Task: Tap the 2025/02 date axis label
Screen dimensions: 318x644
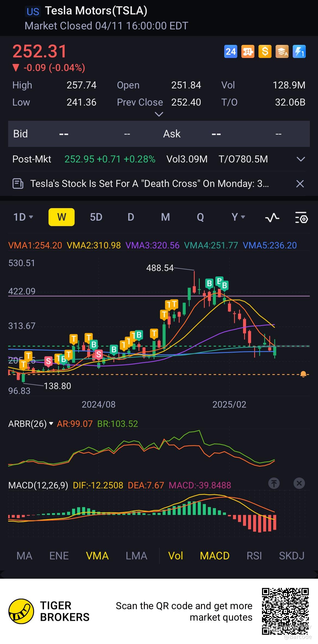Action: [229, 405]
